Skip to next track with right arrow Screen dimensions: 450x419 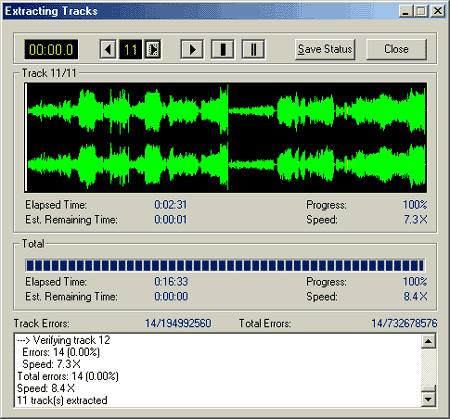click(x=153, y=49)
